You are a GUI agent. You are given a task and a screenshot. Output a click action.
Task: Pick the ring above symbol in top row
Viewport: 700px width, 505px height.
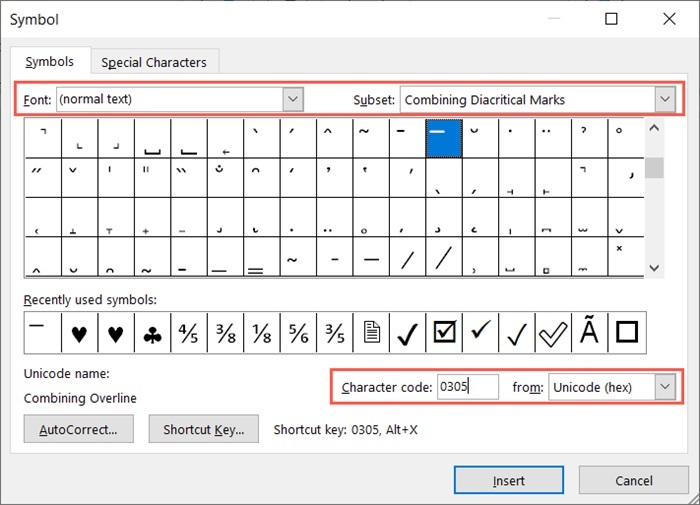(625, 138)
